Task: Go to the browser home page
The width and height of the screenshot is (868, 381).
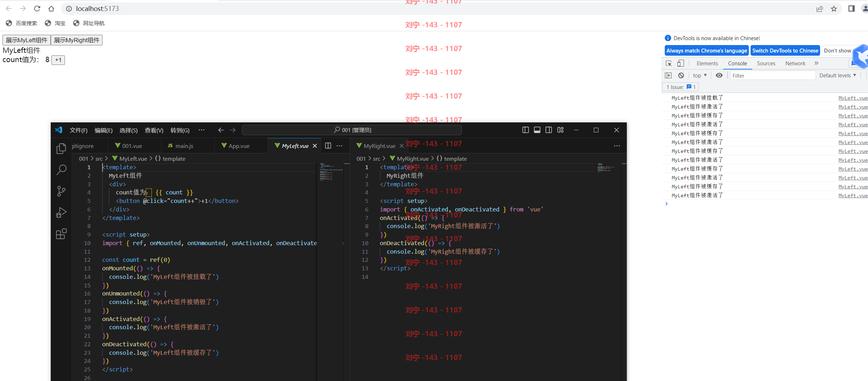Action: tap(51, 9)
